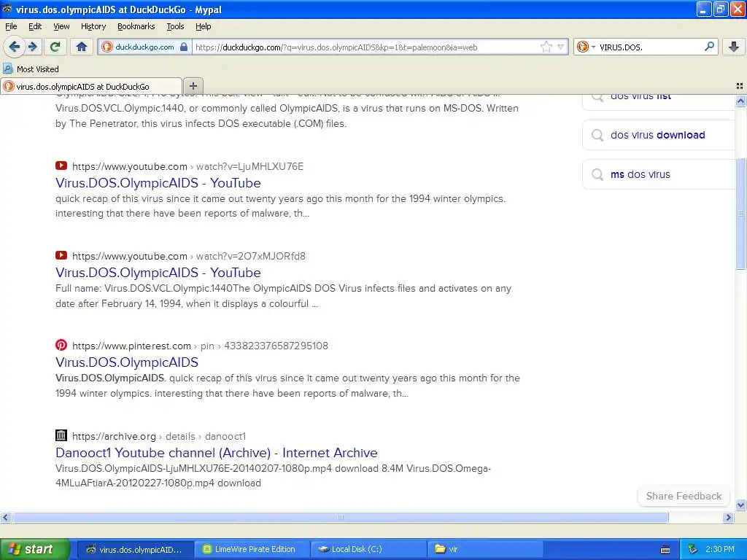The width and height of the screenshot is (747, 560).
Task: Open the Tools menu
Action: click(175, 26)
